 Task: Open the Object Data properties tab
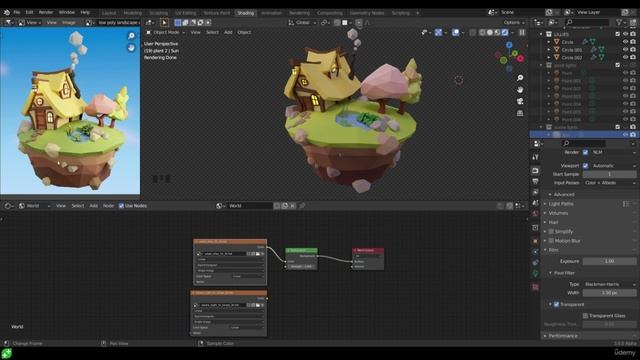point(535,273)
